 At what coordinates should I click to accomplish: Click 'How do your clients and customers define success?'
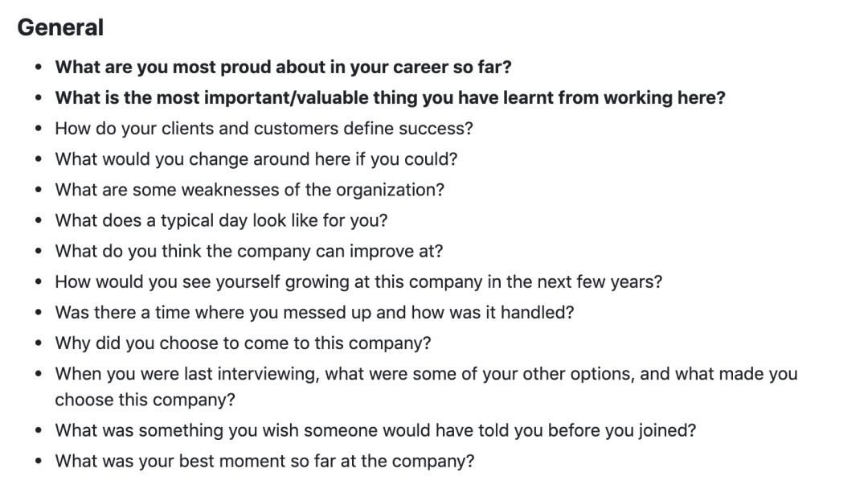click(x=264, y=129)
